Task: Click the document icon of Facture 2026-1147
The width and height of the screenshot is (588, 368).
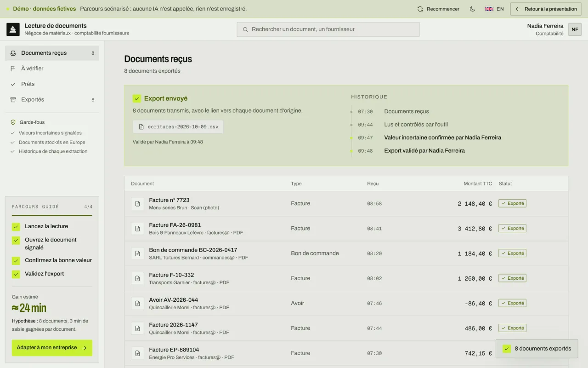Action: tap(138, 328)
